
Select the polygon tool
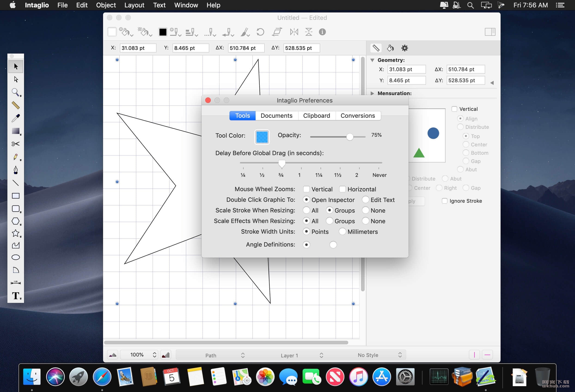pos(16,221)
